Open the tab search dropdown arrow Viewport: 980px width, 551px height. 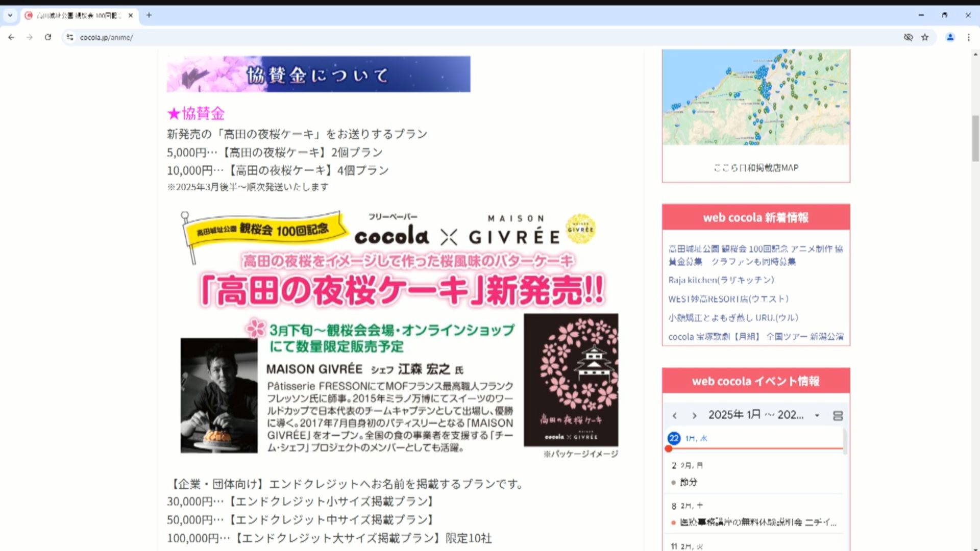click(10, 15)
